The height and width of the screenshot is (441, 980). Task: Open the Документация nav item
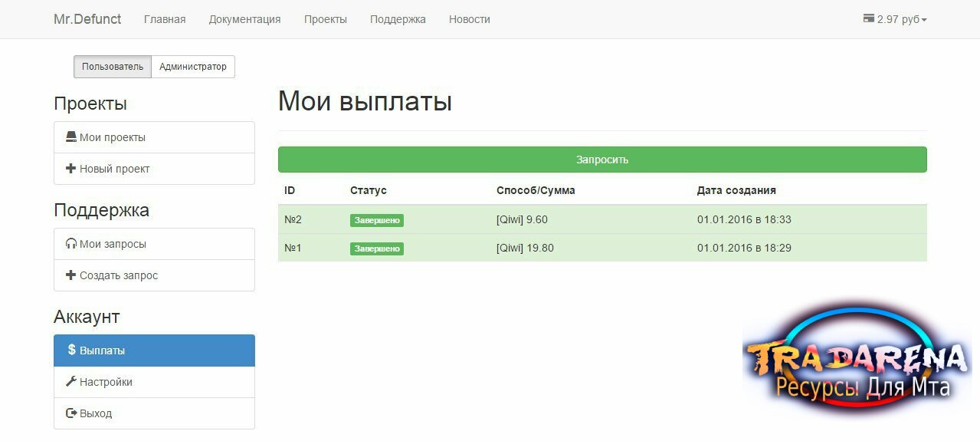coord(244,19)
